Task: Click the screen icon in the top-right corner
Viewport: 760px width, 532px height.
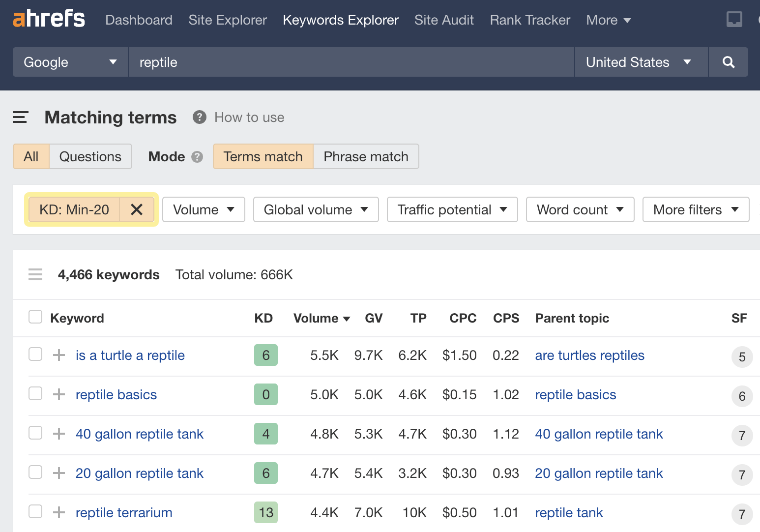Action: click(734, 19)
